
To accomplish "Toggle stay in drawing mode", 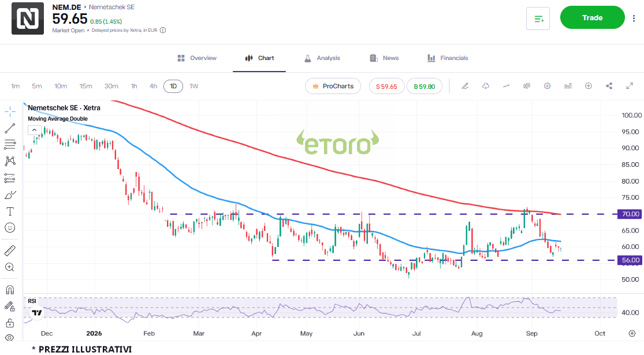I will (x=10, y=306).
